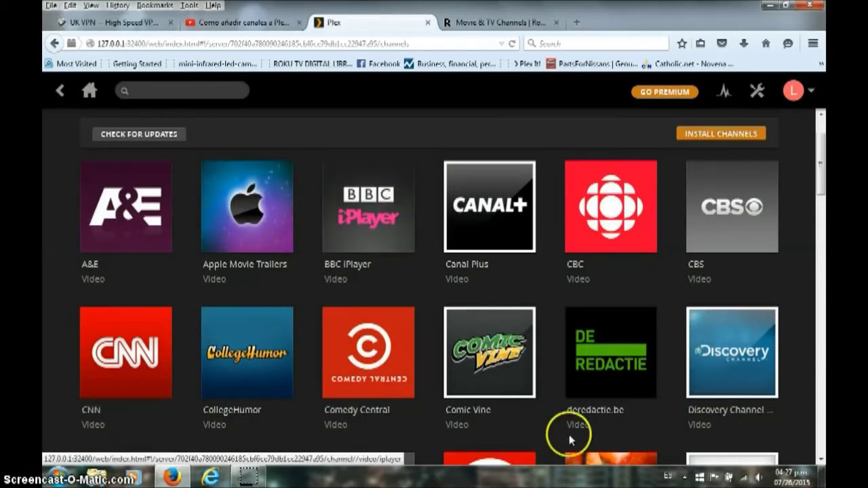The width and height of the screenshot is (868, 488).
Task: Click the taskbar clock showing 04:27 p.m.
Action: [x=792, y=477]
